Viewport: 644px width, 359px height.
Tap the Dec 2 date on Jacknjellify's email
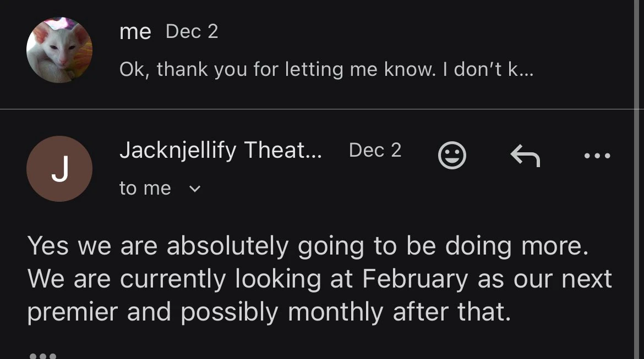click(375, 150)
